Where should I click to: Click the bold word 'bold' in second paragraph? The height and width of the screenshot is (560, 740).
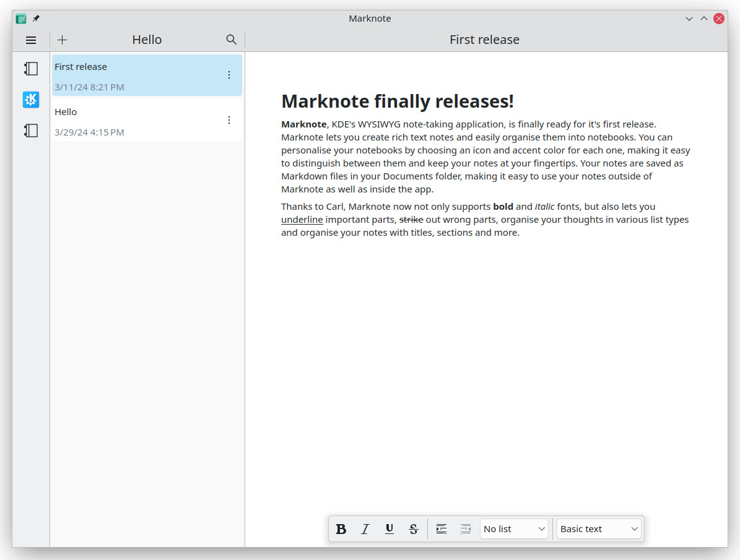pos(503,207)
